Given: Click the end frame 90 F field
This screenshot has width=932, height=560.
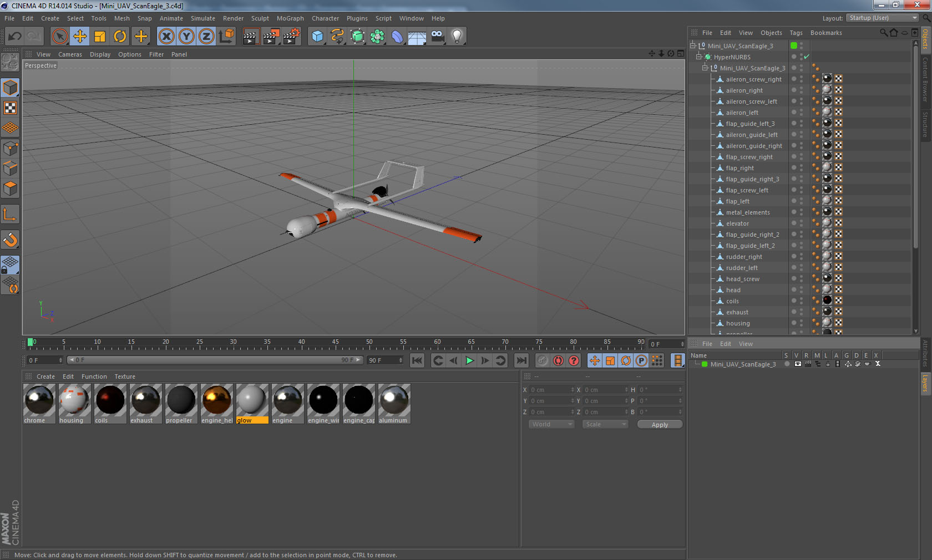Looking at the screenshot, I should coord(385,360).
